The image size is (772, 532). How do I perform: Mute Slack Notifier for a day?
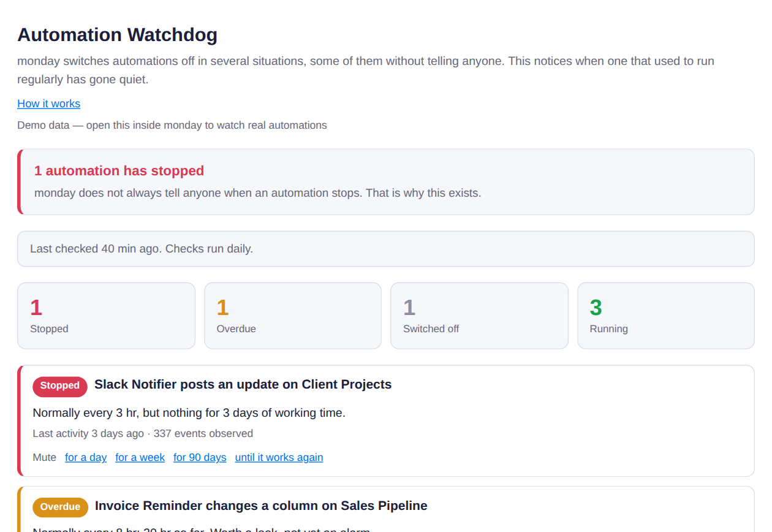point(86,457)
